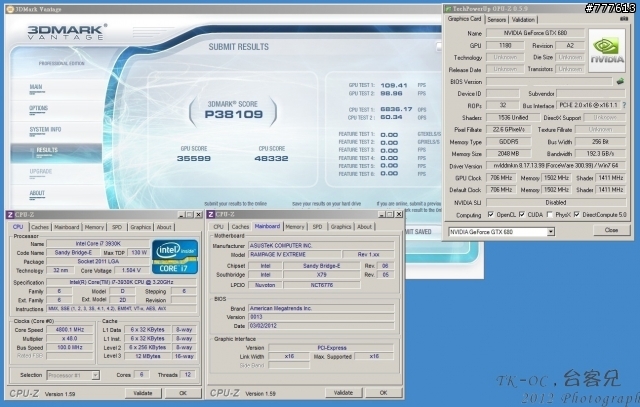The height and width of the screenshot is (407, 640).
Task: Click the 3DMark score P38109
Action: pos(233,114)
